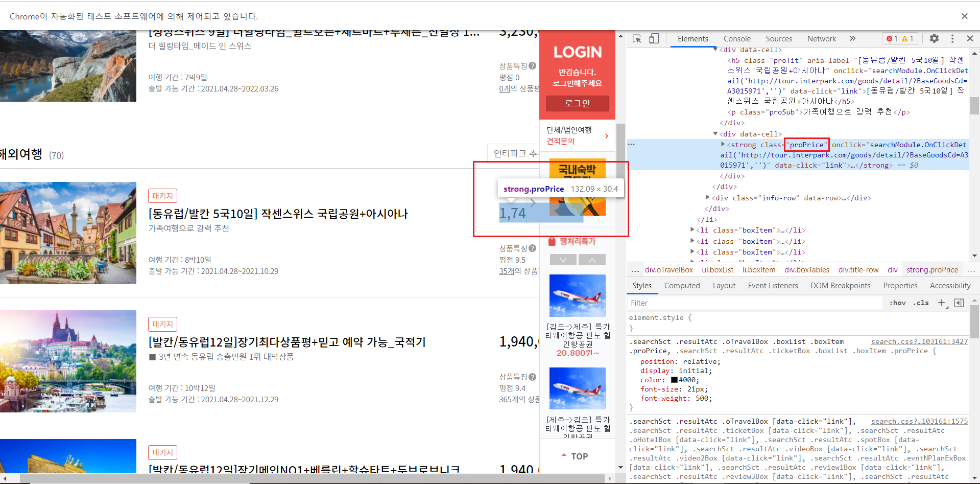Click help icon next to first 상품특징
980x484 pixels.
[533, 66]
